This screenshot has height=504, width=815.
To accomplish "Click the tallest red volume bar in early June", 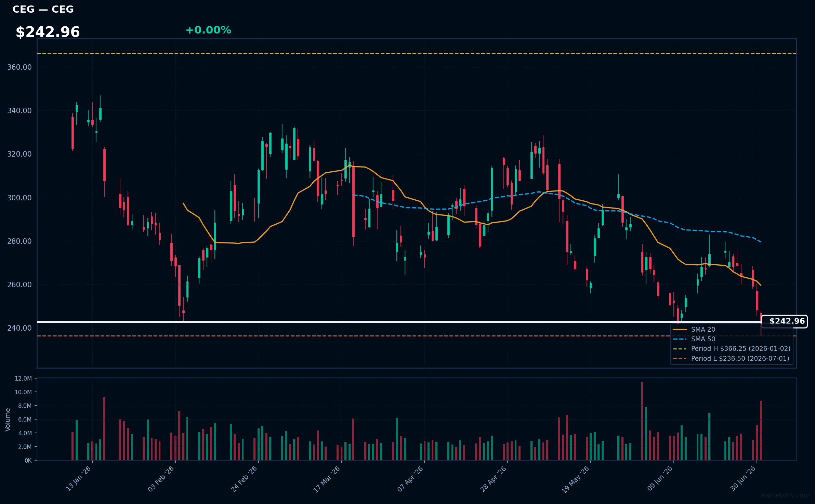I will [x=642, y=421].
